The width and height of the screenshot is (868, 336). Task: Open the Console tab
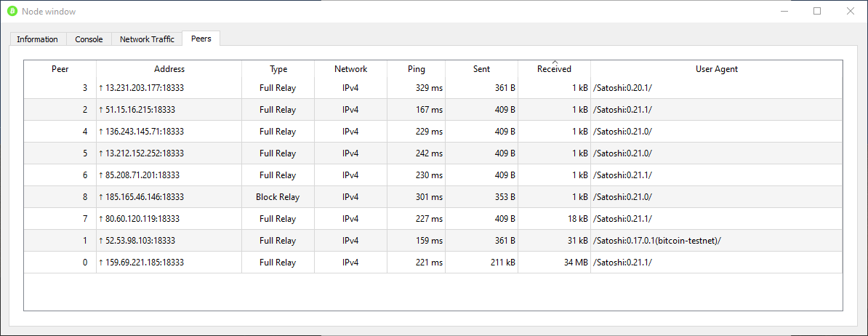point(89,39)
